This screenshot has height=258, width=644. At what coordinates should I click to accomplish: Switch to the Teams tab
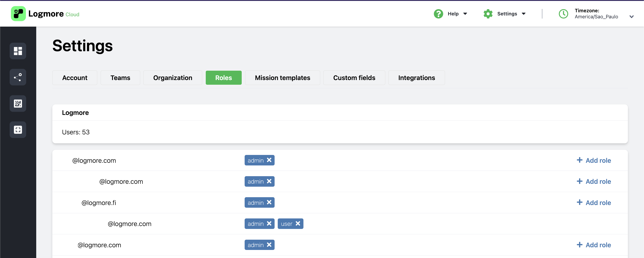pyautogui.click(x=120, y=78)
